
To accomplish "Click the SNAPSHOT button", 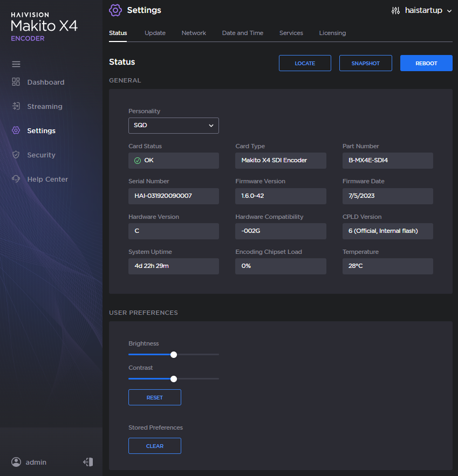I will [365, 63].
